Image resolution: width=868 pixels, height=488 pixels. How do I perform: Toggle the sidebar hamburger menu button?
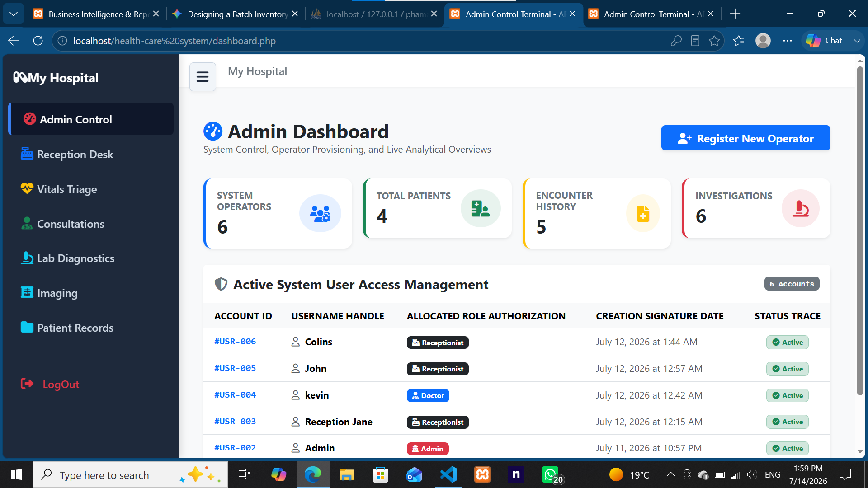pyautogui.click(x=203, y=77)
